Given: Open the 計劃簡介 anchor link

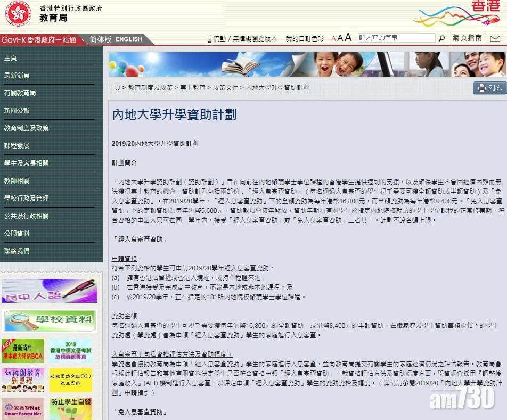Looking at the screenshot, I should coord(124,162).
